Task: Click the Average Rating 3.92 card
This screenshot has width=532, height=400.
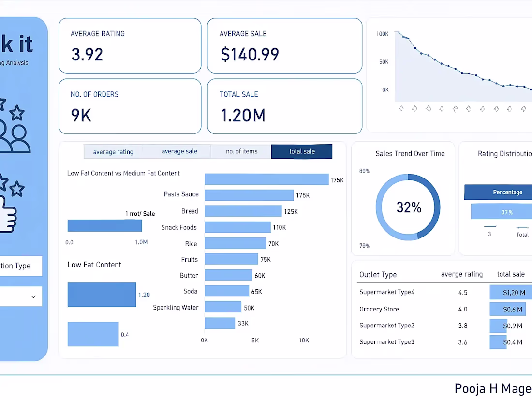Action: click(x=130, y=46)
